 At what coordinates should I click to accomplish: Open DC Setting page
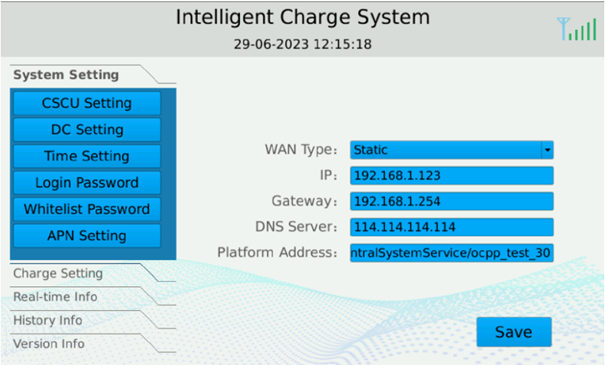pyautogui.click(x=87, y=130)
